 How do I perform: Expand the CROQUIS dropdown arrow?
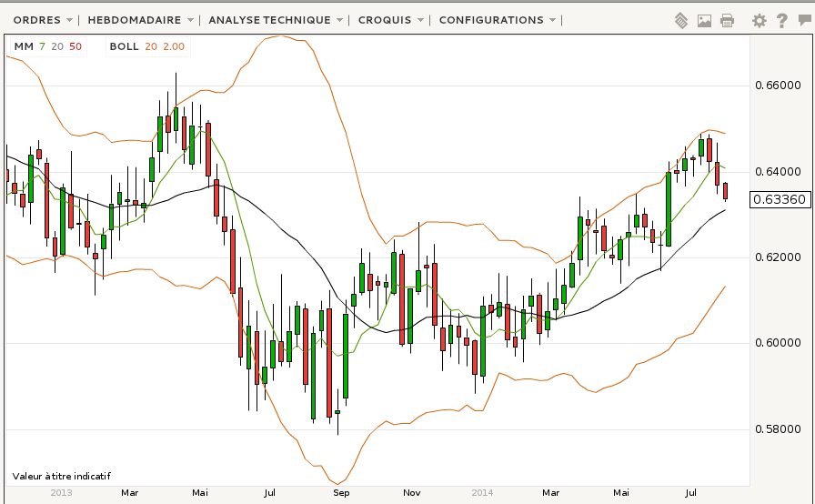(x=420, y=20)
